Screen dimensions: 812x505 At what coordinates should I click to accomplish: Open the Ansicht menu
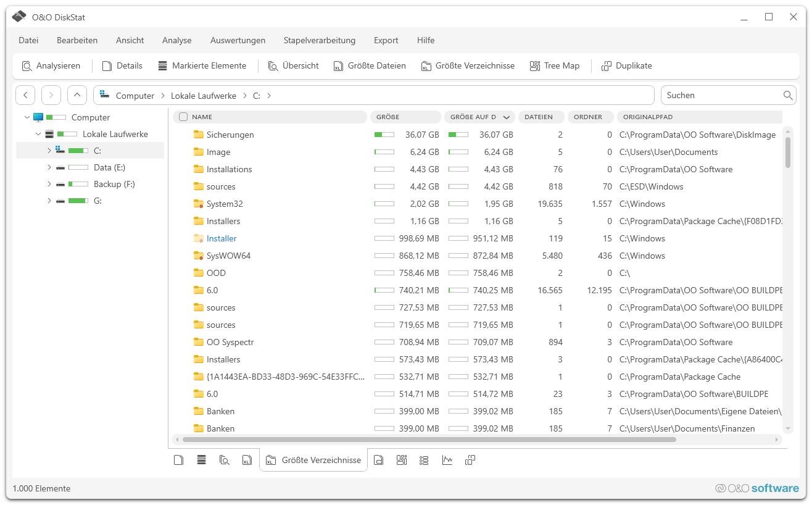pyautogui.click(x=130, y=40)
